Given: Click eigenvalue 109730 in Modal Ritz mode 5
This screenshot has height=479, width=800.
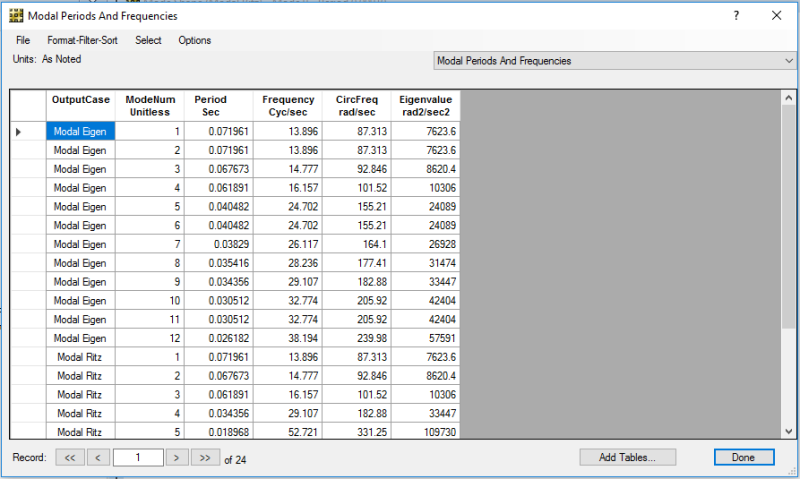Looking at the screenshot, I should 426,432.
